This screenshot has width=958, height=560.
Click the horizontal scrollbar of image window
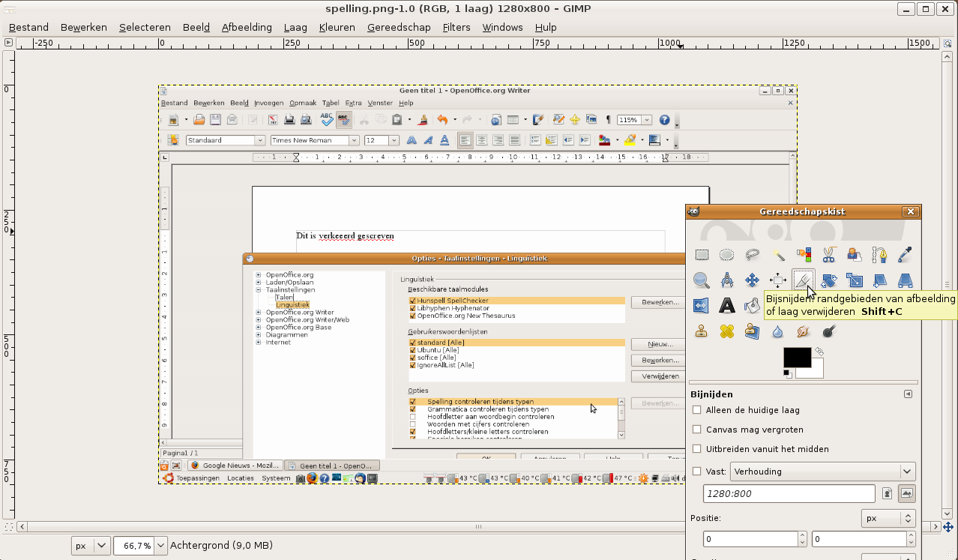tap(478, 526)
